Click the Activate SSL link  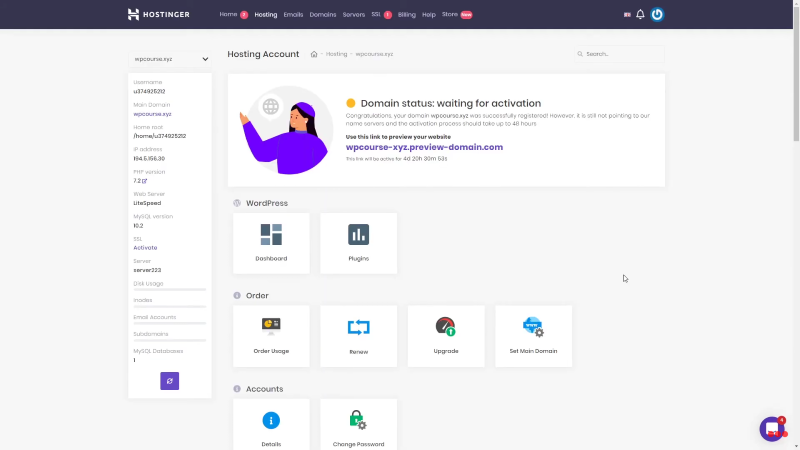coord(145,247)
